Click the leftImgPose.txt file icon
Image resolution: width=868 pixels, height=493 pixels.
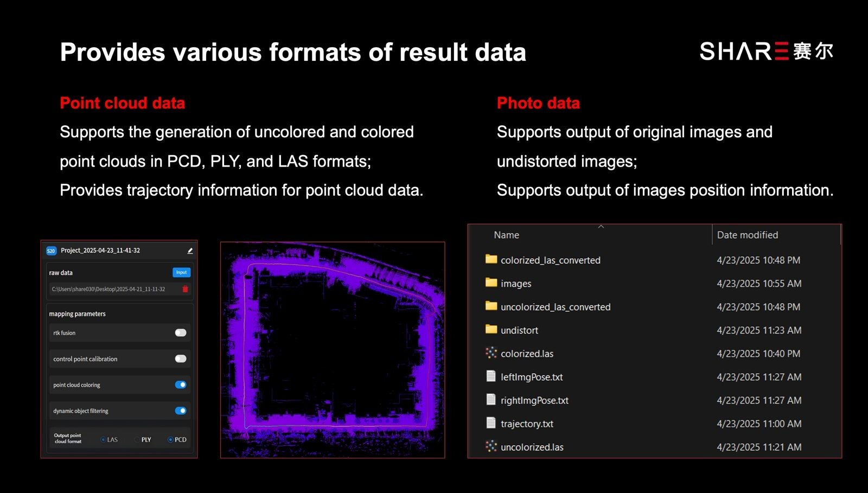[x=491, y=376]
